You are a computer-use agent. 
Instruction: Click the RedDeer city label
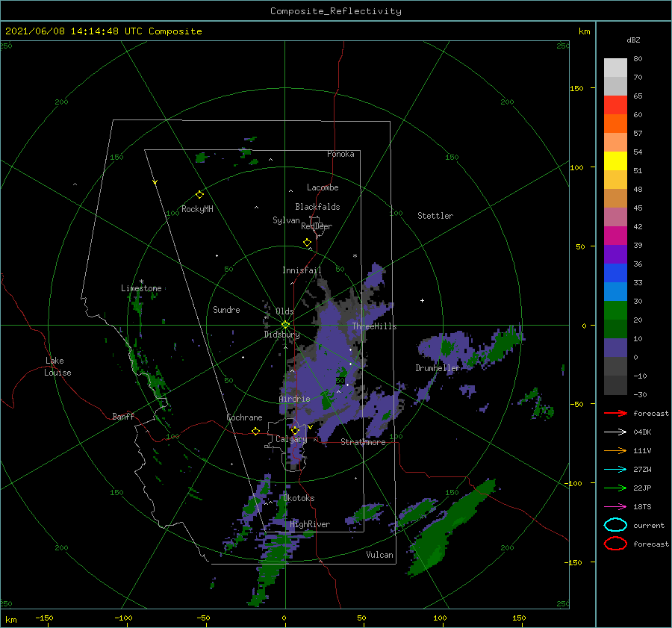[317, 226]
